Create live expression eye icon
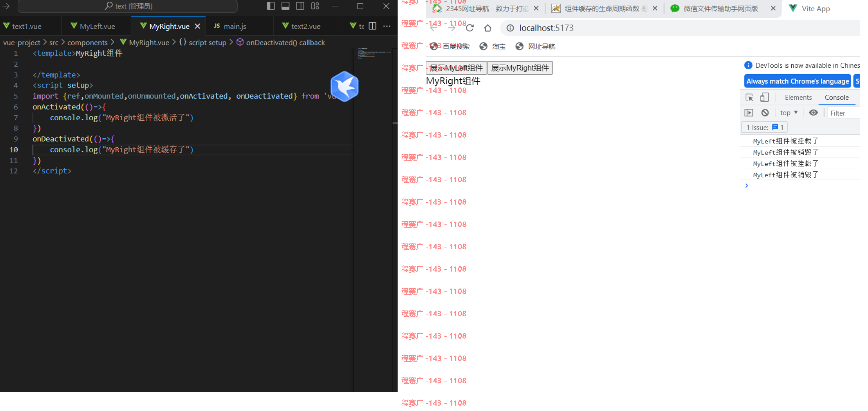This screenshot has width=868, height=411. point(813,113)
